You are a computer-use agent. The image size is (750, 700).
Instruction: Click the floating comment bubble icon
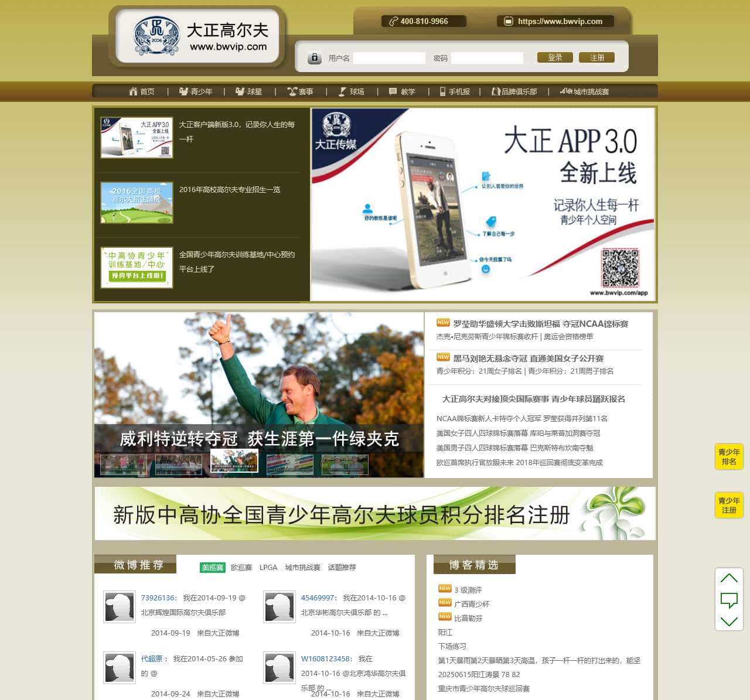click(729, 600)
